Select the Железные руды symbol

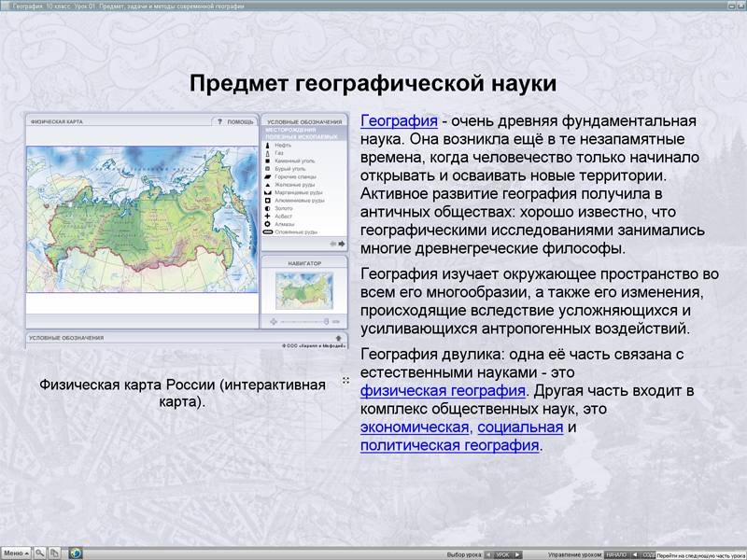pyautogui.click(x=268, y=184)
